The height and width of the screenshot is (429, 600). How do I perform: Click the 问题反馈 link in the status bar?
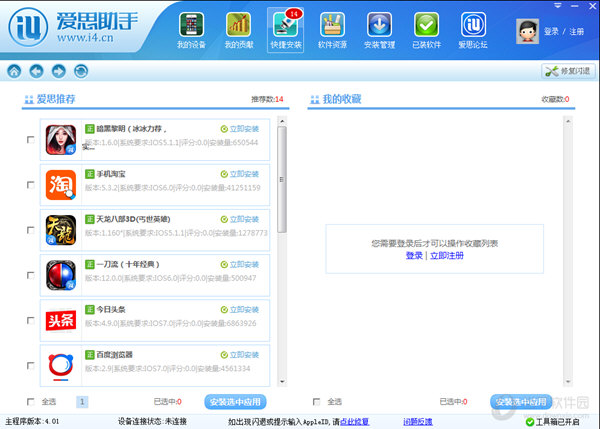coord(418,422)
